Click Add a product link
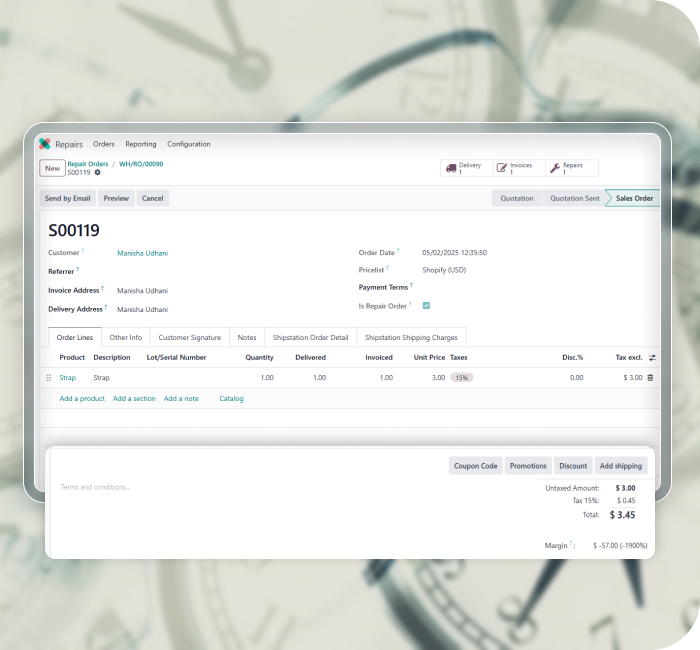This screenshot has height=650, width=700. click(82, 399)
